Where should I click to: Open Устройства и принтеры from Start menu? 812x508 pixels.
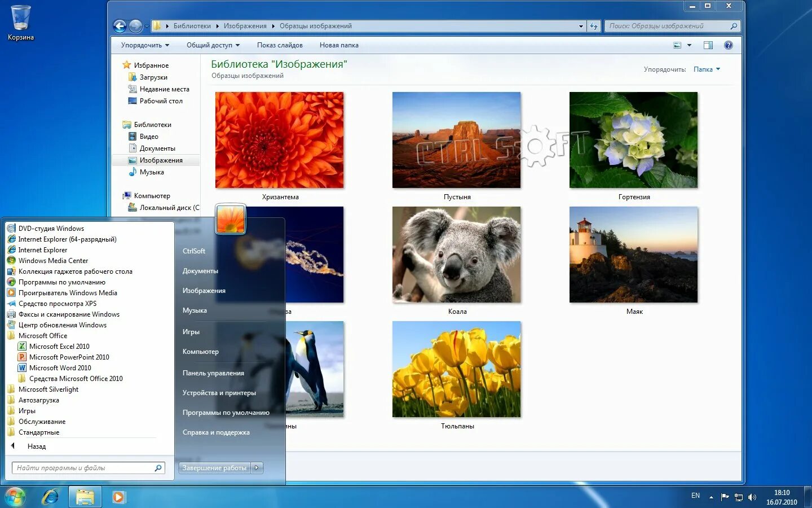[219, 393]
